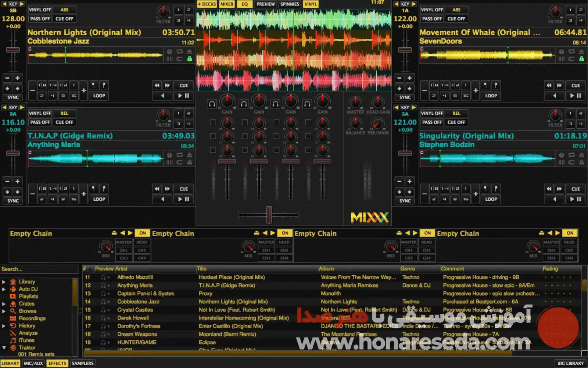Raise the key on the Singularity deck

pos(414,107)
